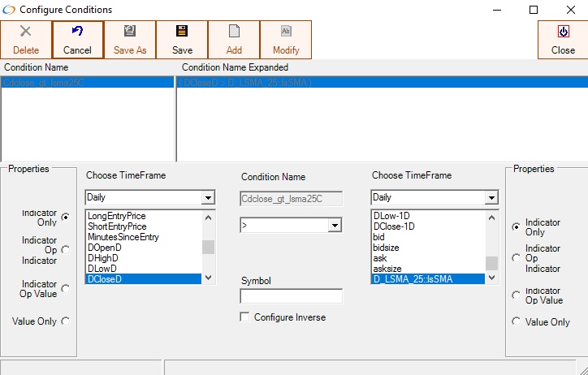Click the Delete toolbar icon
This screenshot has height=375, width=588.
click(25, 32)
